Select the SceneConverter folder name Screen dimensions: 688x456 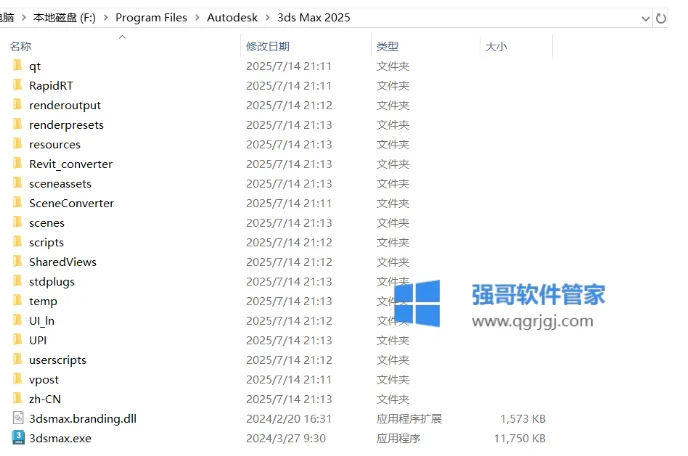tap(72, 203)
